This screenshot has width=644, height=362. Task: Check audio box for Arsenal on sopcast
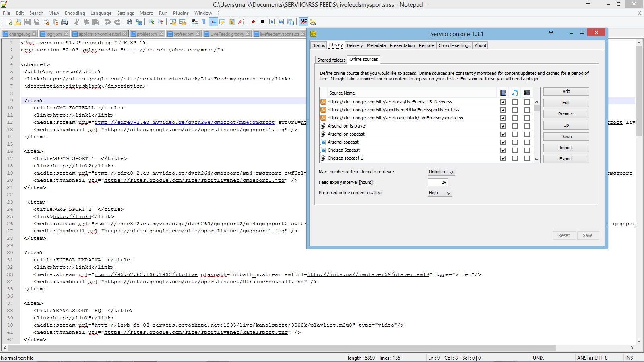pyautogui.click(x=515, y=134)
